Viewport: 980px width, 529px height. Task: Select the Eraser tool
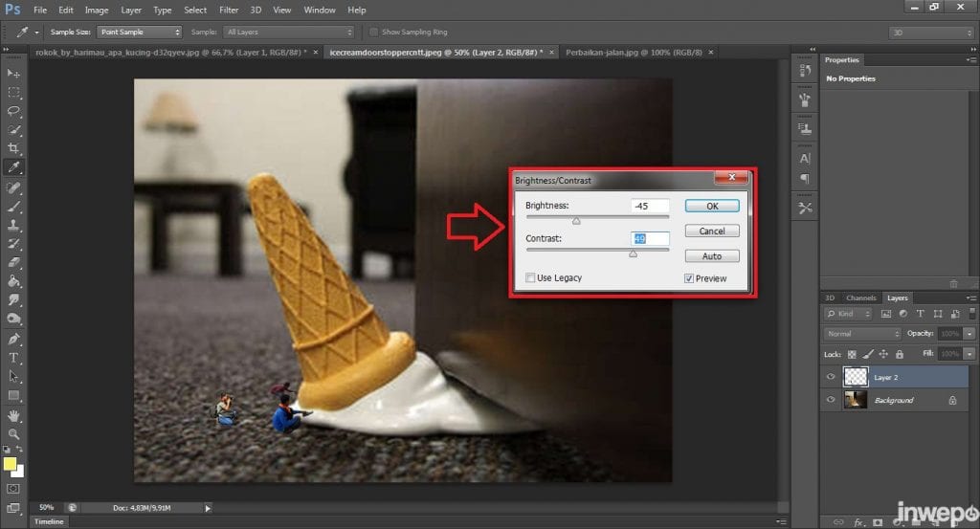tap(13, 262)
